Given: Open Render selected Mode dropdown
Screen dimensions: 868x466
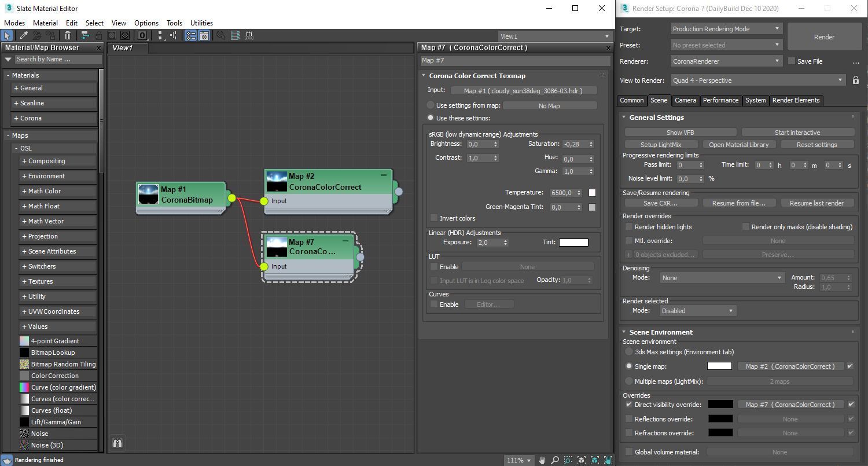Looking at the screenshot, I should click(698, 311).
